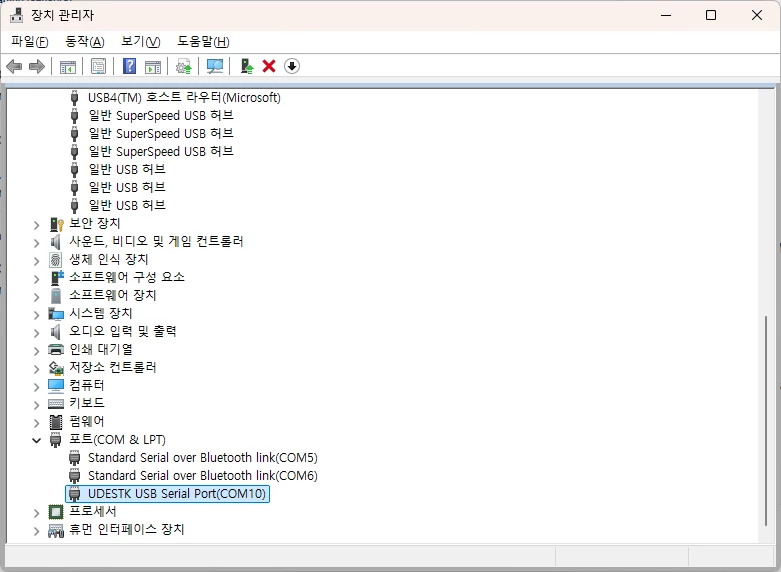Expand the 생체 인식 장치 node
Screen dimensions: 781x572
click(x=36, y=261)
